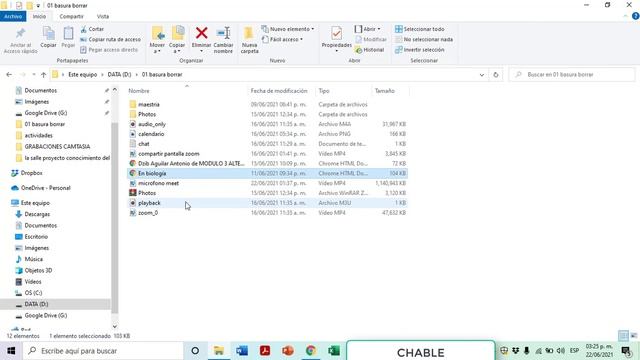This screenshot has height=360, width=640.
Task: Click the Modificar button
Action: coord(371,40)
